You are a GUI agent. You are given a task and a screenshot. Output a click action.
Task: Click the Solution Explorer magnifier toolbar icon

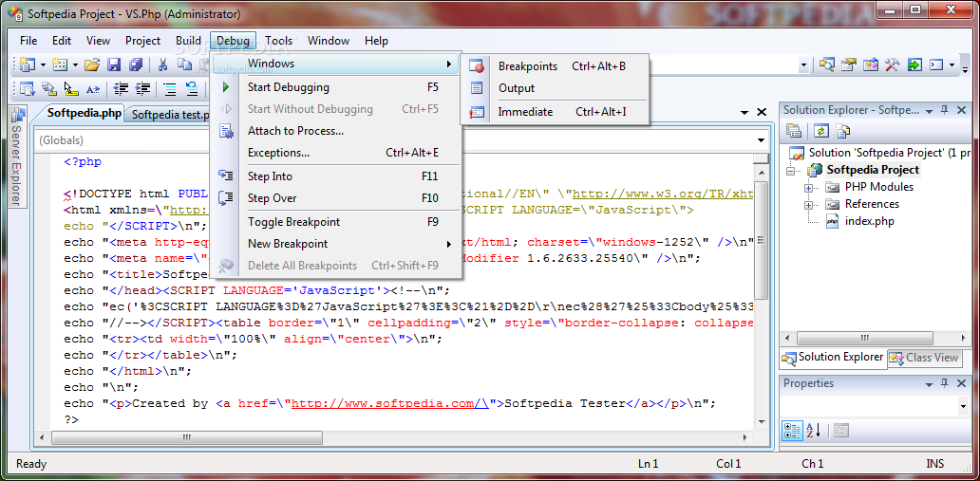pos(827,65)
